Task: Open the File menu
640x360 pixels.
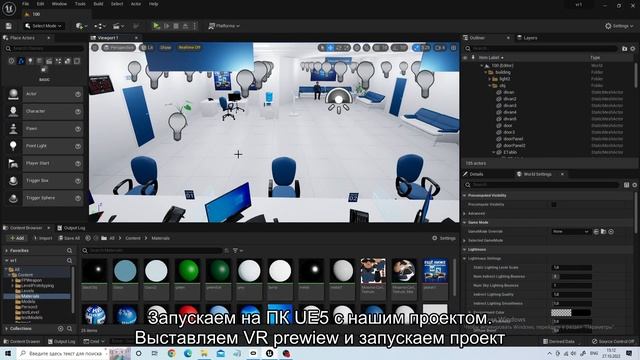Action: (25, 4)
